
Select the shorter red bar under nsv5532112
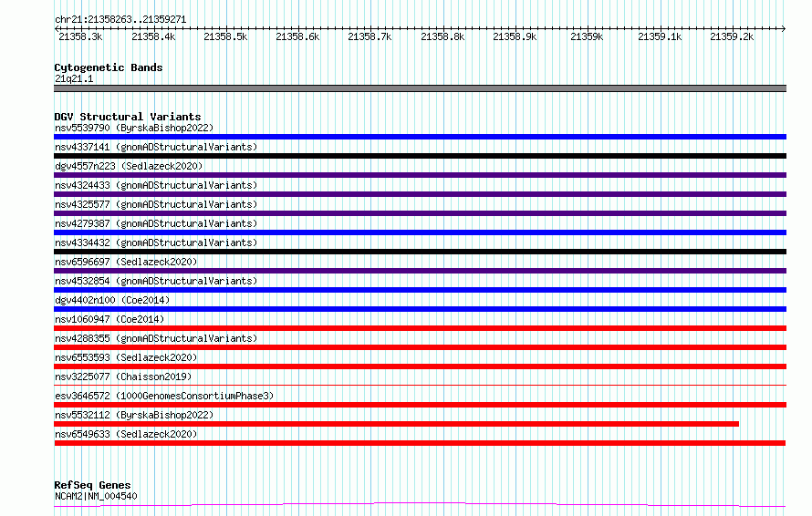click(396, 424)
